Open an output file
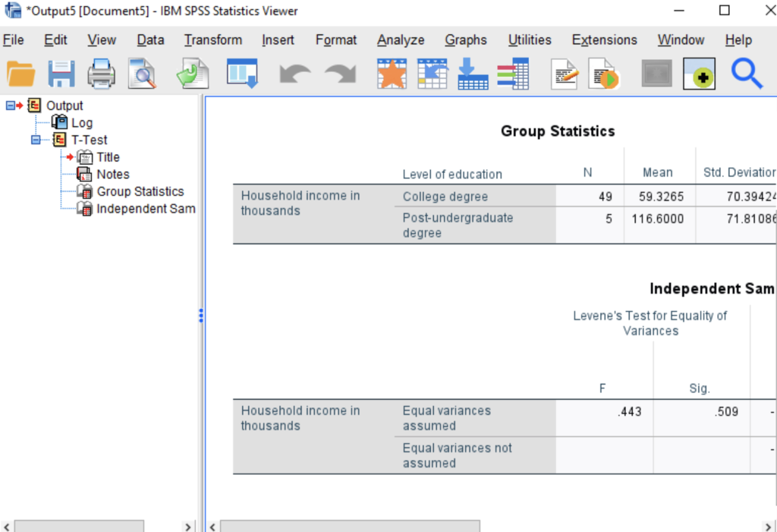777x532 pixels. point(20,74)
